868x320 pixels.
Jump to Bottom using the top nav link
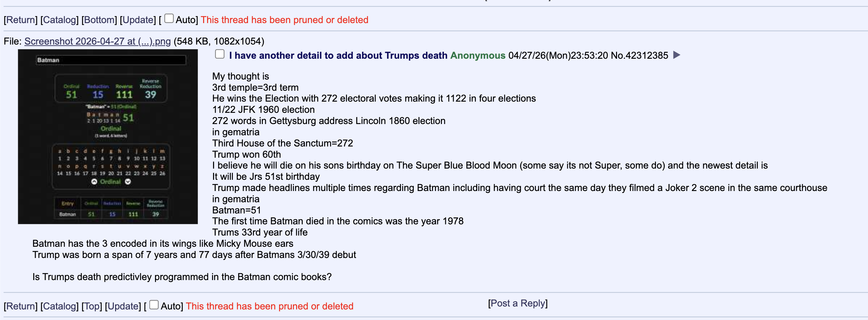[x=99, y=20]
